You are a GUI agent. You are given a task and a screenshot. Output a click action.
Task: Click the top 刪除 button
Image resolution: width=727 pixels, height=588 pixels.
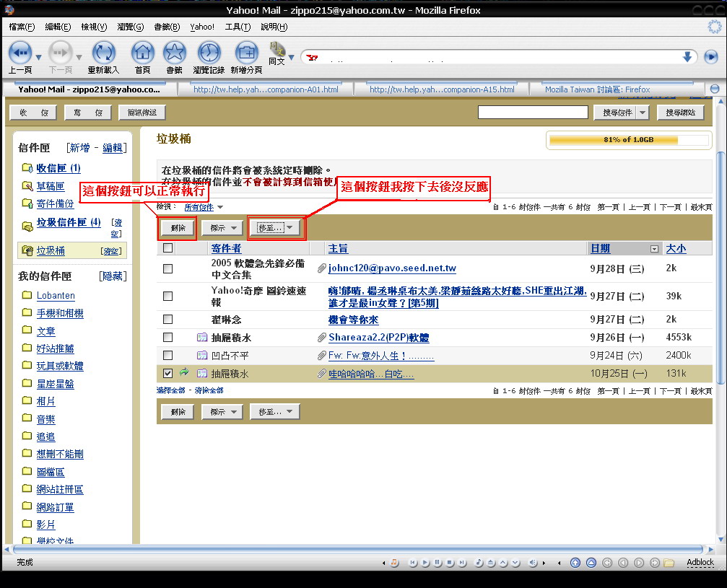[178, 228]
